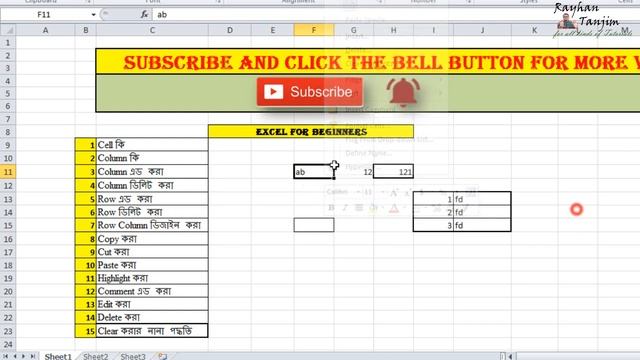Screen dimensions: 640x360
Task: Click the 'Paste করা' list item
Action: (152, 265)
